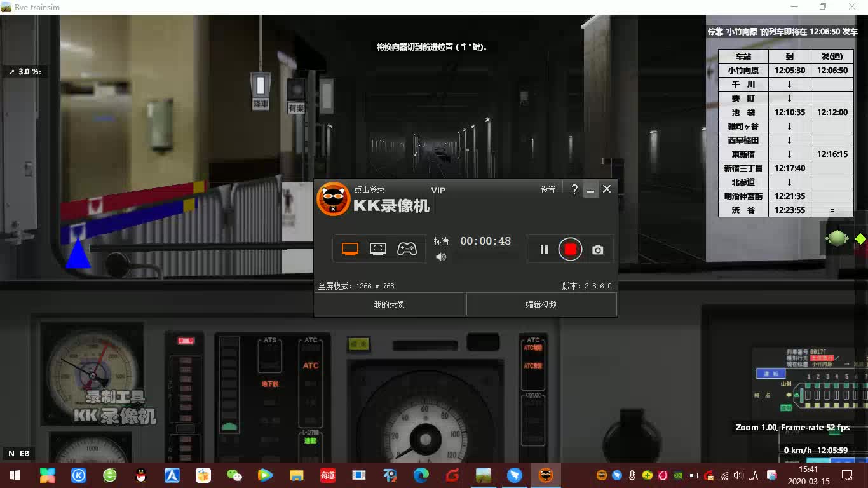The image size is (868, 488).
Task: Open 设置 settings in KK recorder
Action: click(x=548, y=189)
